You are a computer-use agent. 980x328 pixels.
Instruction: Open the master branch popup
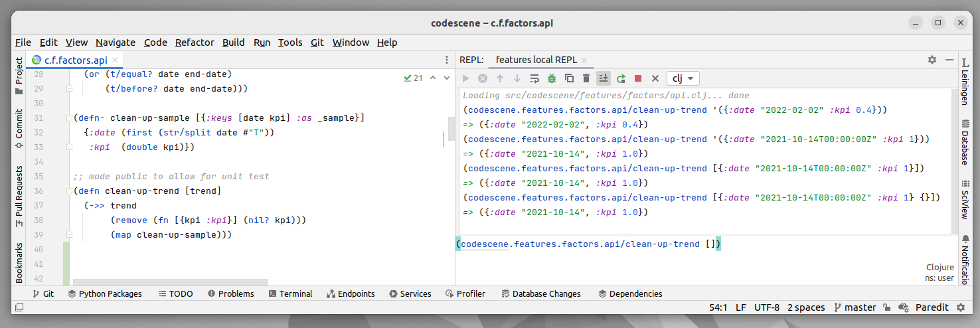[855, 307]
